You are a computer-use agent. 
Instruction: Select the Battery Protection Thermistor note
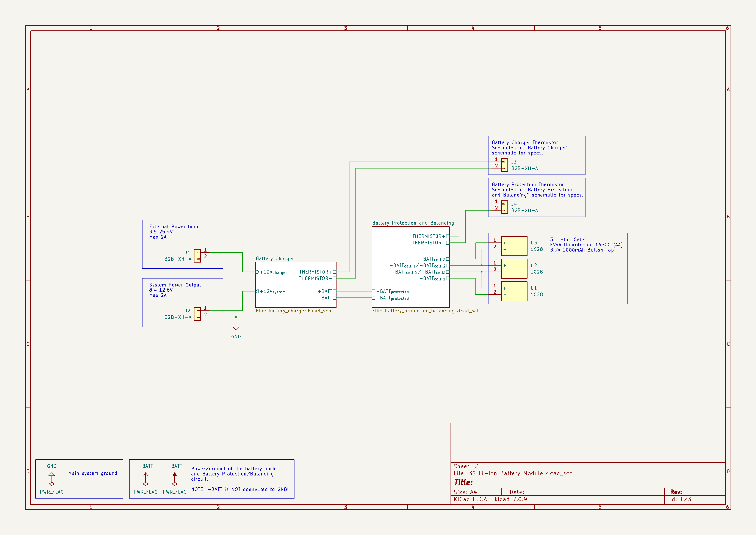pyautogui.click(x=537, y=190)
